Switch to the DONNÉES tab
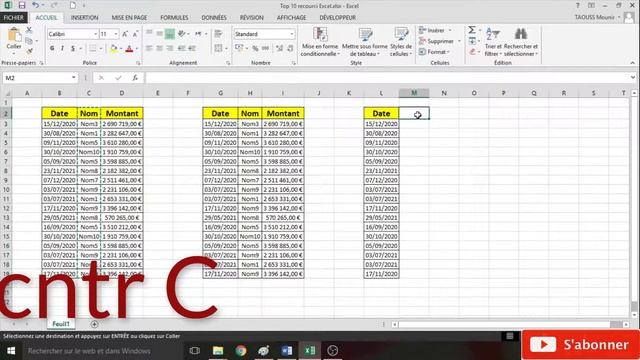Viewport: 640px width, 360px height. point(214,18)
